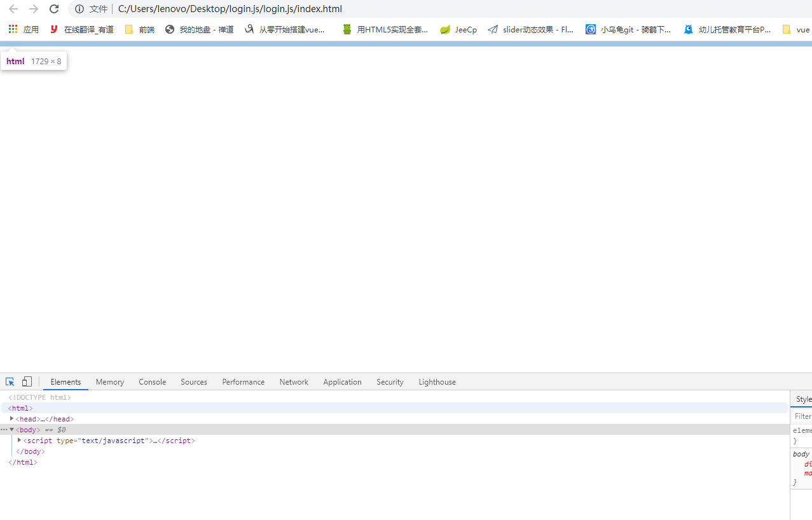This screenshot has width=812, height=520.
Task: Select the <head>…</head> node text
Action: click(x=45, y=419)
